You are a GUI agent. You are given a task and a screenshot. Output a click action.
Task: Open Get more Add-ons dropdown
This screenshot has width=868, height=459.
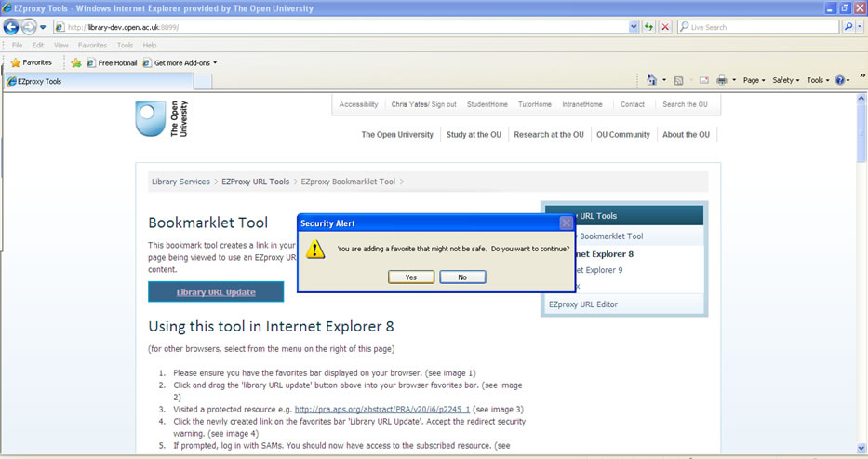tap(180, 62)
